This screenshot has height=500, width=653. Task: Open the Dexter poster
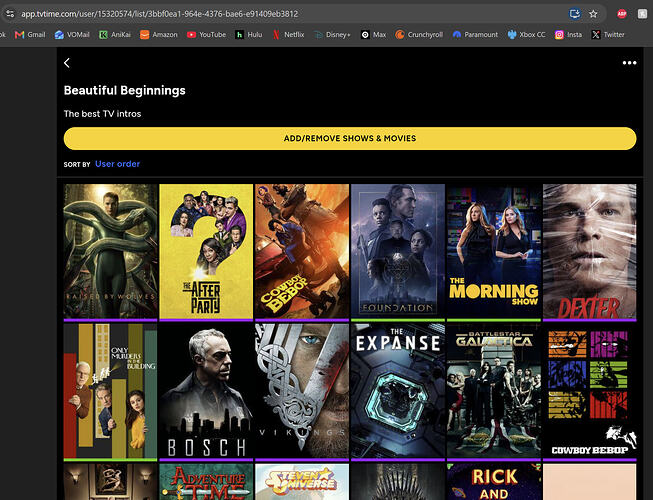[590, 251]
